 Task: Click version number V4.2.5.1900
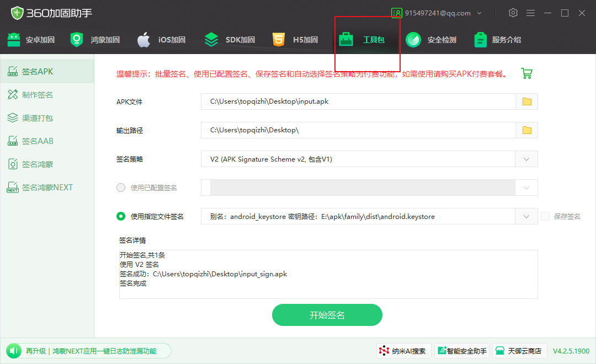pos(571,351)
